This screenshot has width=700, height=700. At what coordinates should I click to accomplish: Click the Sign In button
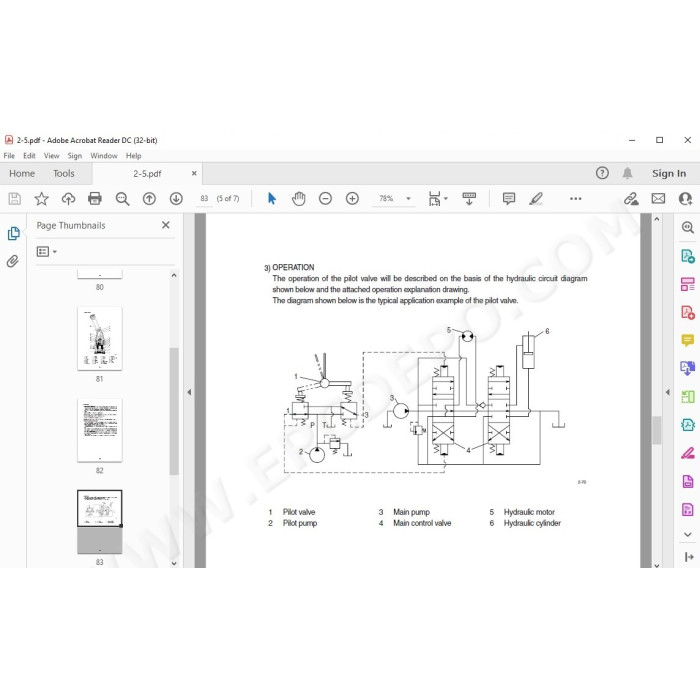coord(669,173)
